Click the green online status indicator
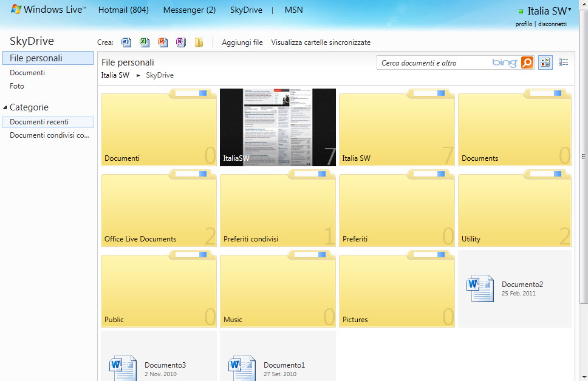The height and width of the screenshot is (381, 588). [x=521, y=12]
